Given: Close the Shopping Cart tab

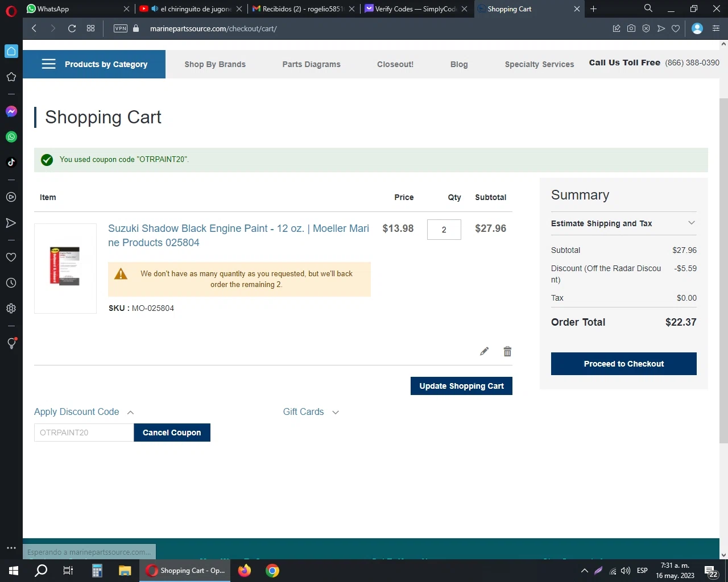Looking at the screenshot, I should [x=577, y=9].
